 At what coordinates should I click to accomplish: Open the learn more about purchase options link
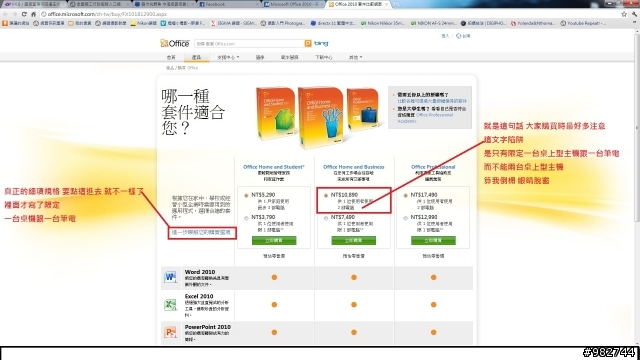[x=201, y=232]
